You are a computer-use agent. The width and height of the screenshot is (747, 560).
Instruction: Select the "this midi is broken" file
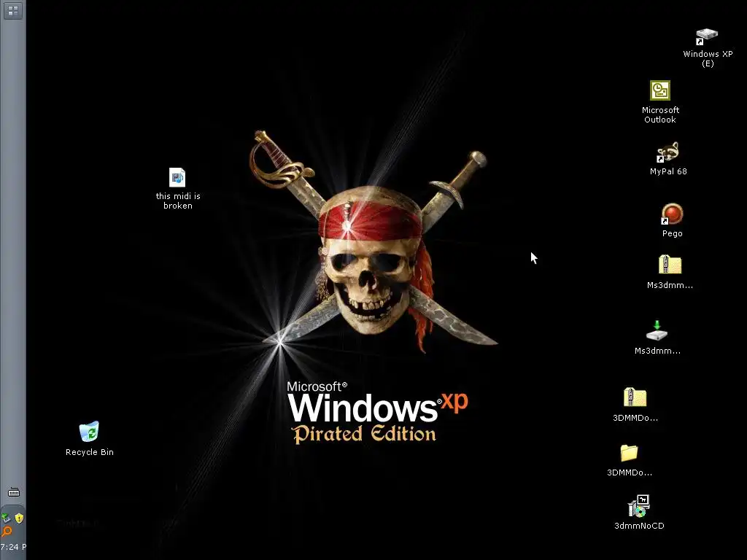(x=178, y=189)
